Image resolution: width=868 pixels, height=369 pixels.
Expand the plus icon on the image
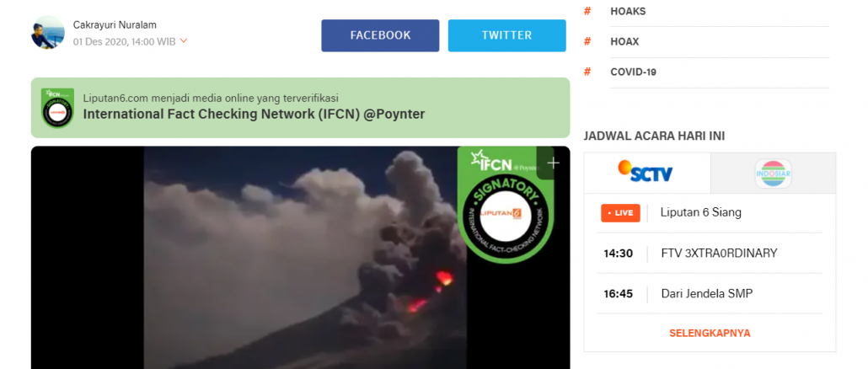[x=553, y=163]
